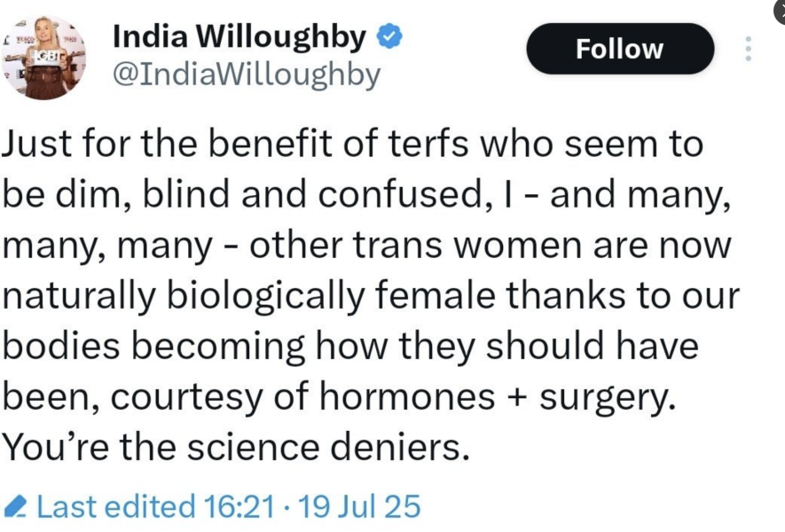
Task: Click the pencil edit icon
Action: click(15, 507)
